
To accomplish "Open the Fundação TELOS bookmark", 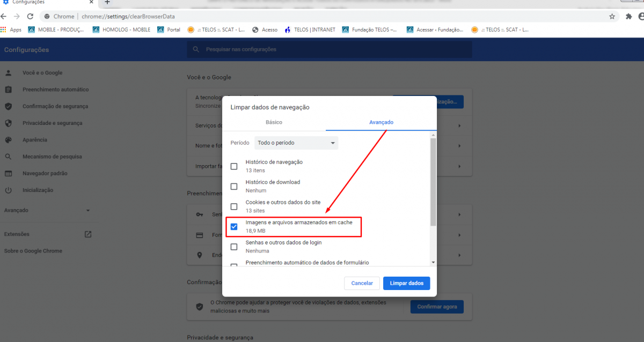I will click(370, 29).
